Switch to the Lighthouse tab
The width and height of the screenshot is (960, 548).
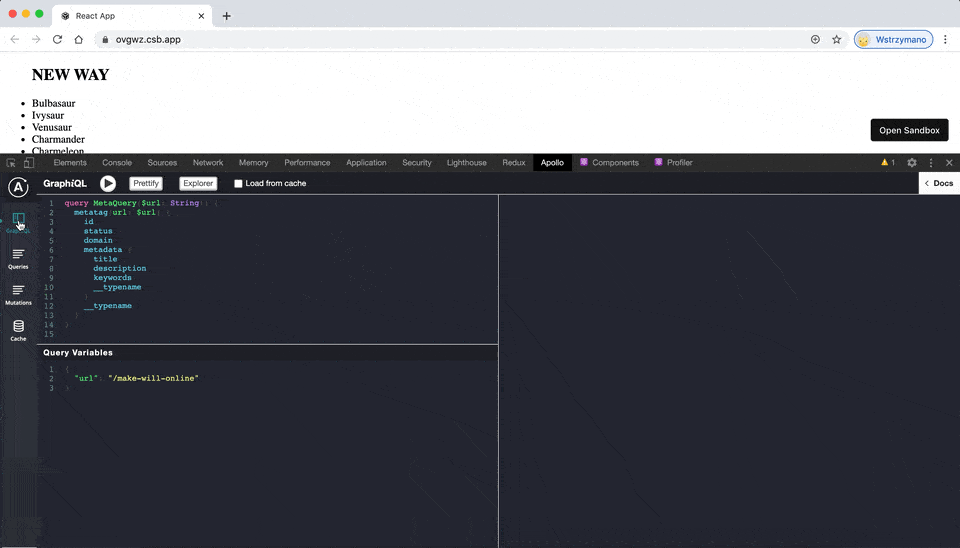click(467, 163)
